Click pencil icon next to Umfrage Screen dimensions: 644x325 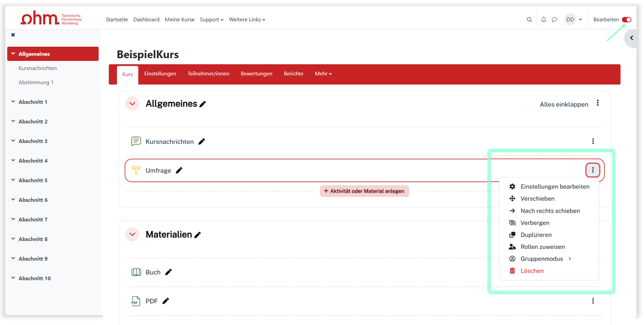pyautogui.click(x=179, y=171)
